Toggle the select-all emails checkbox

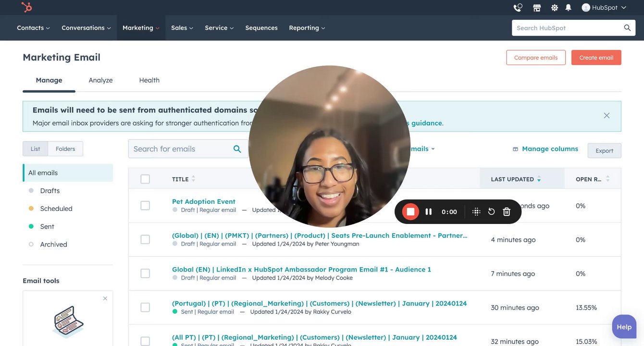tap(145, 179)
